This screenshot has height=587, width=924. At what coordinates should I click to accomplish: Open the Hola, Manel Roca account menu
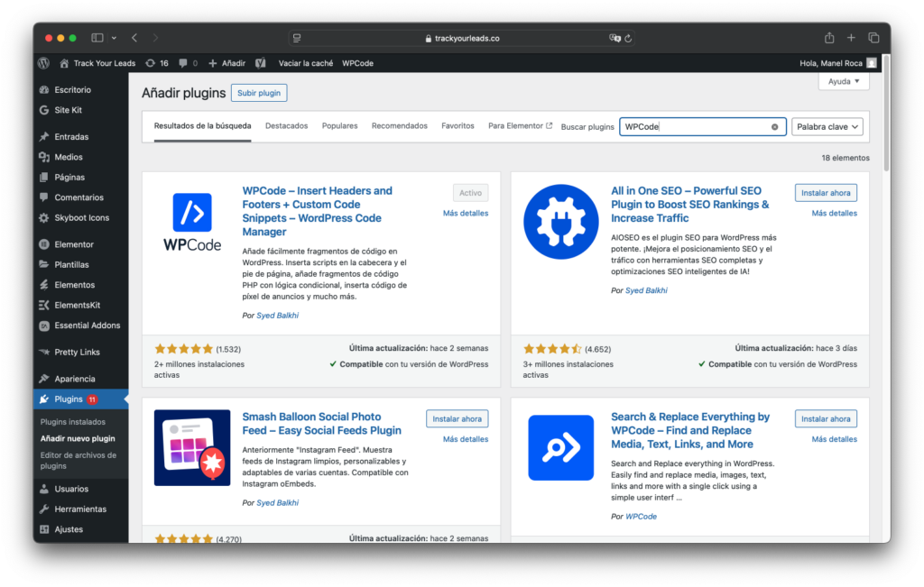(837, 63)
